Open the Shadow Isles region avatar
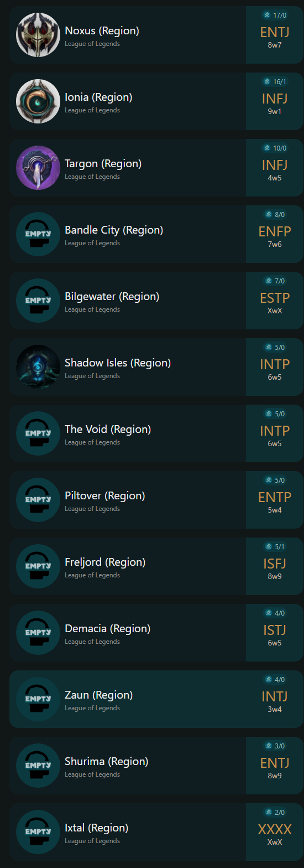This screenshot has width=304, height=868. [x=38, y=367]
